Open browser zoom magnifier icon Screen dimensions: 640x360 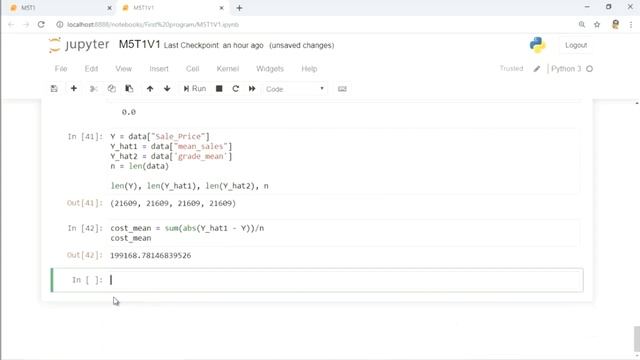click(582, 24)
